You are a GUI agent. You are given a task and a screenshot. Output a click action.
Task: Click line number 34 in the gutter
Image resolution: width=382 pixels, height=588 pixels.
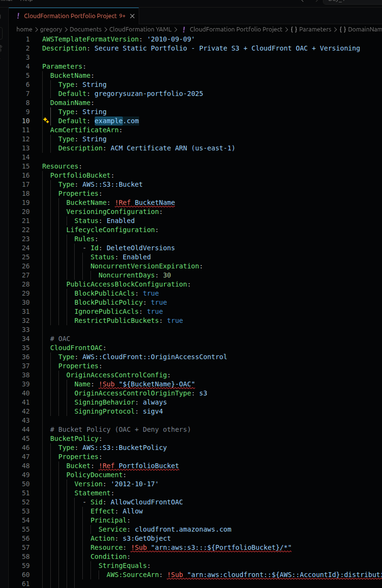[x=26, y=339]
